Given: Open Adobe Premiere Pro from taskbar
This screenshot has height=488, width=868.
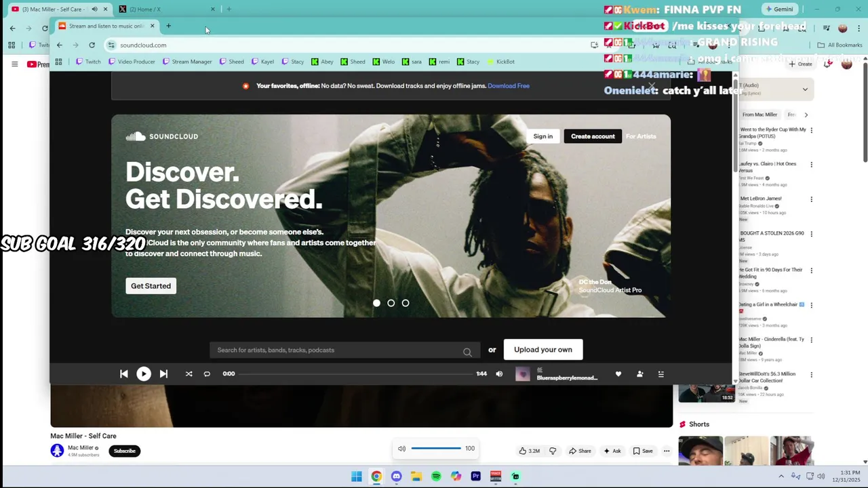Looking at the screenshot, I should point(475,476).
